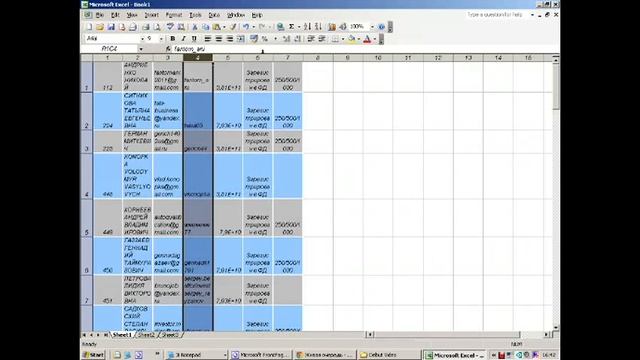Select the cell containing 450
The width and height of the screenshot is (640, 360).
[x=108, y=256]
